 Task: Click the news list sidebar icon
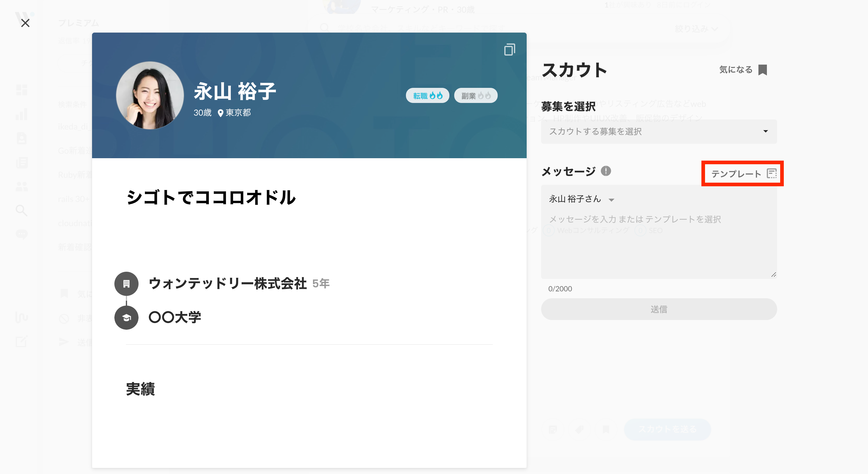[x=22, y=162]
